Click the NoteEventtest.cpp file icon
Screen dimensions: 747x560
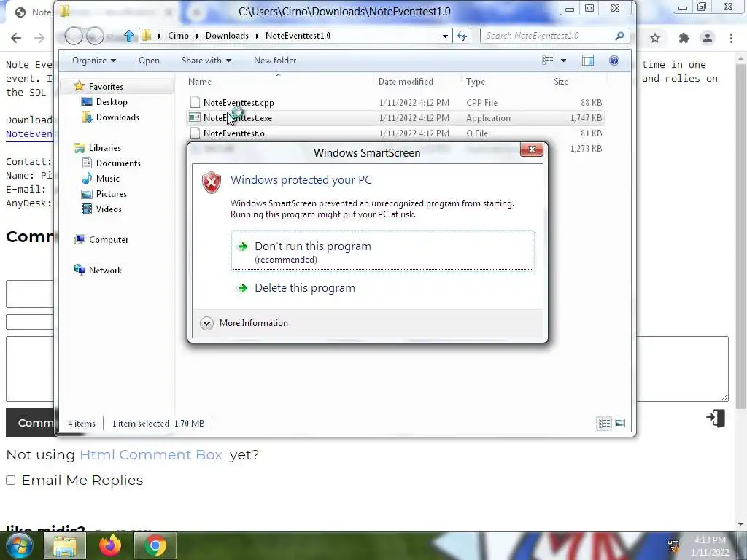pos(194,102)
